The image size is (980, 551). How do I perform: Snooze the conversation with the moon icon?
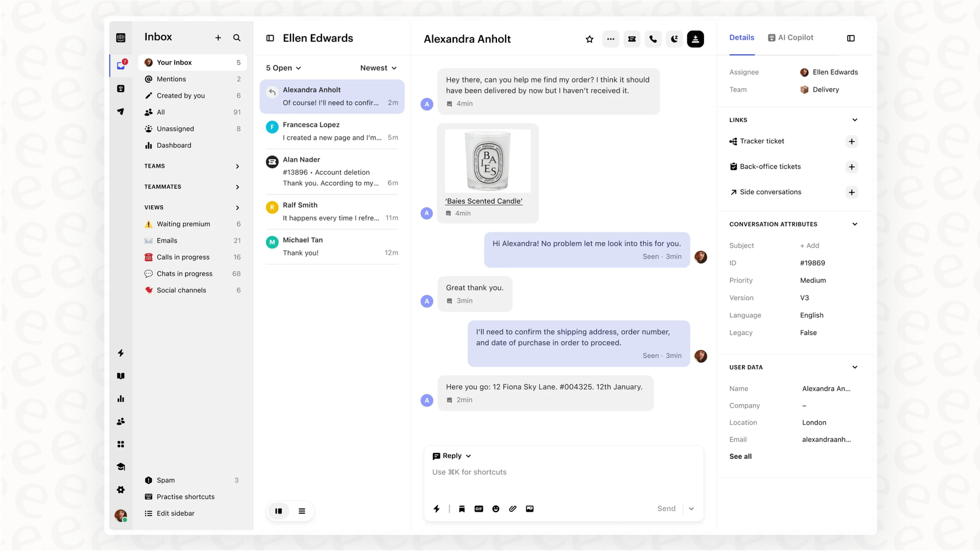pos(674,38)
